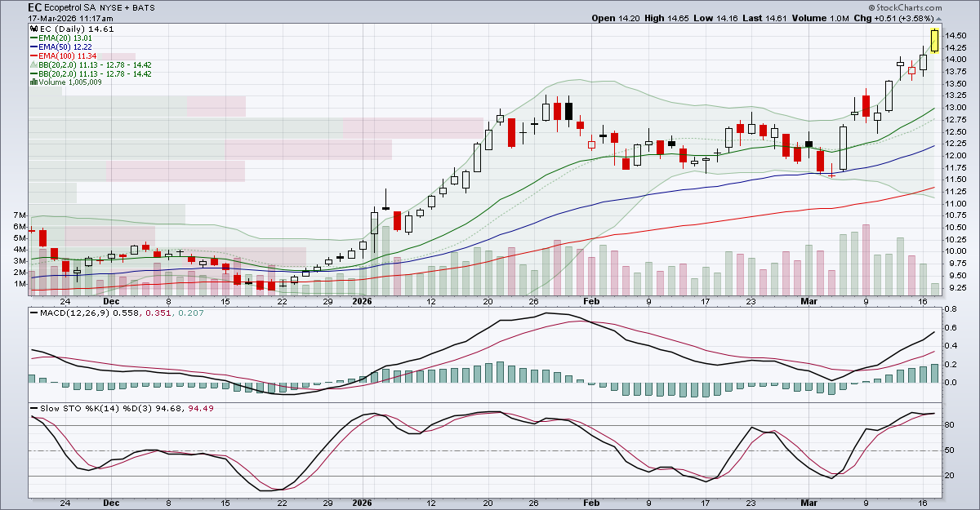Click the '10.00' price axis label
This screenshot has height=510, width=980.
coord(957,251)
